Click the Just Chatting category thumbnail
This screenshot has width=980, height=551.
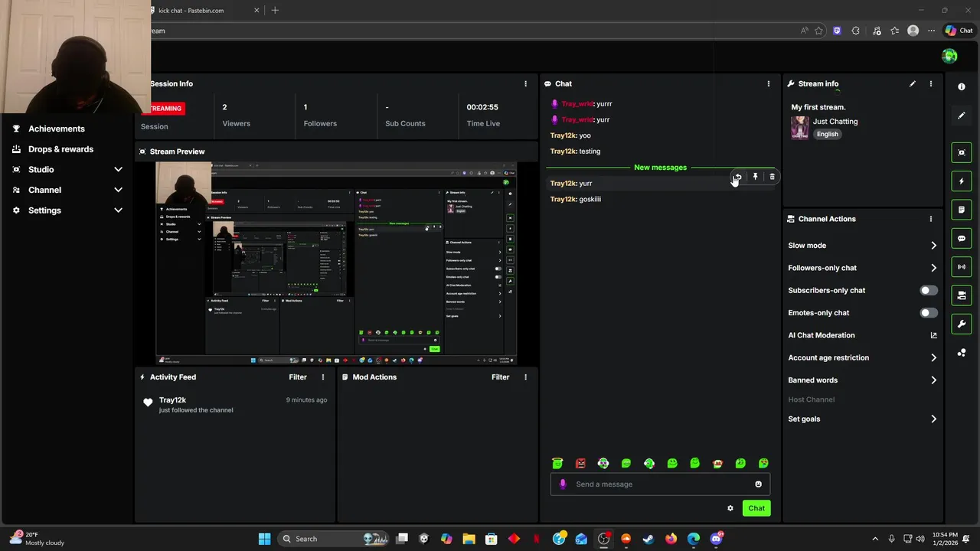pyautogui.click(x=800, y=127)
